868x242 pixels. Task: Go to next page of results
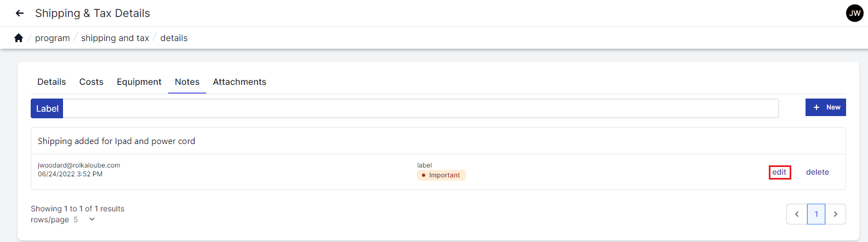coord(835,214)
